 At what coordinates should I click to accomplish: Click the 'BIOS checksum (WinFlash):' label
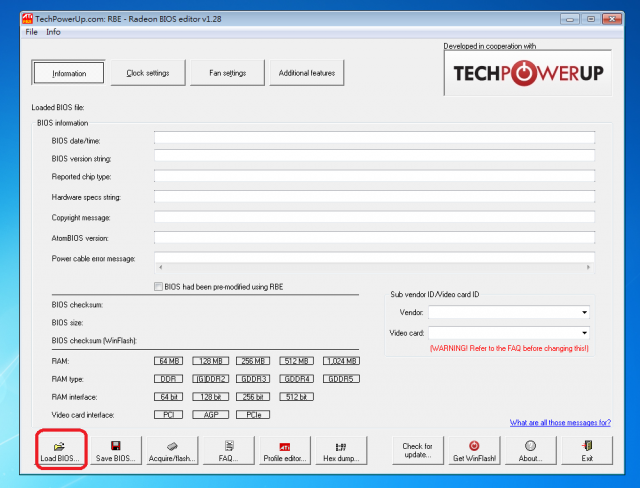tap(94, 340)
